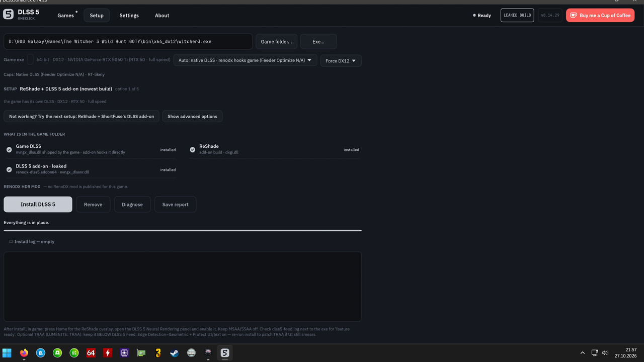The image size is (644, 362).
Task: Open the Witcher wolf medallion taskbar icon
Action: (208, 353)
